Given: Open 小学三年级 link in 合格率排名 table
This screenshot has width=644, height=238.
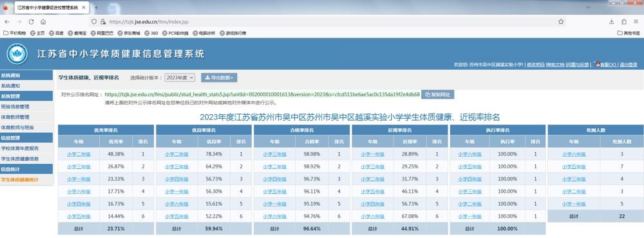Looking at the screenshot, I should coord(275,154).
